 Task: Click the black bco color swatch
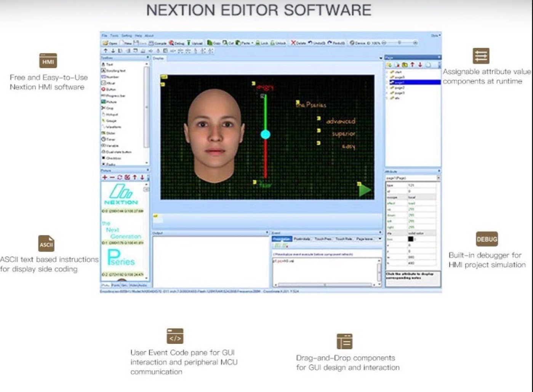point(410,239)
